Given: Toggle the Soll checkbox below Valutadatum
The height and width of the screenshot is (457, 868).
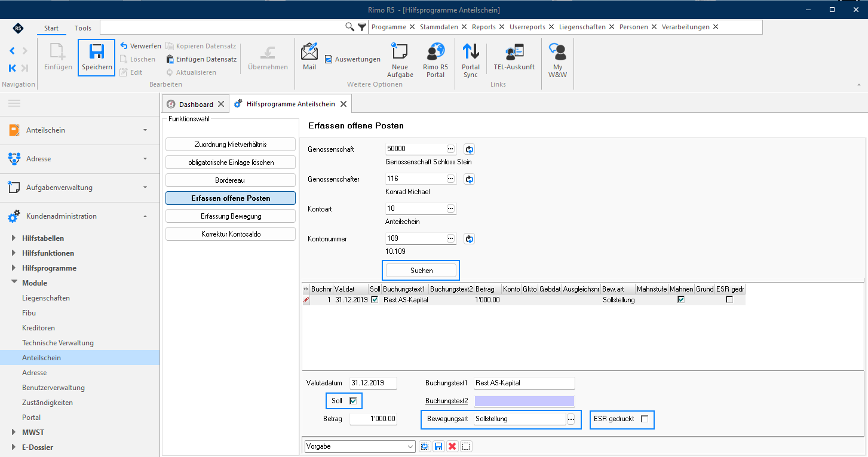Looking at the screenshot, I should click(x=353, y=401).
